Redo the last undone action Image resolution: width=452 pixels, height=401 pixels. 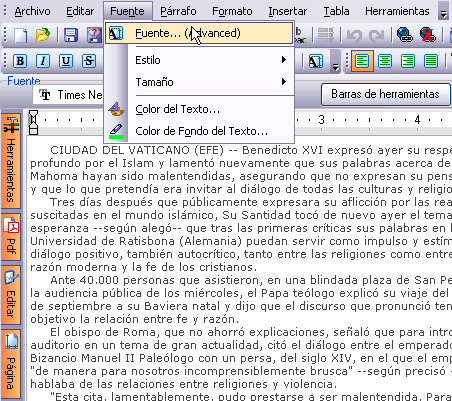click(377, 35)
